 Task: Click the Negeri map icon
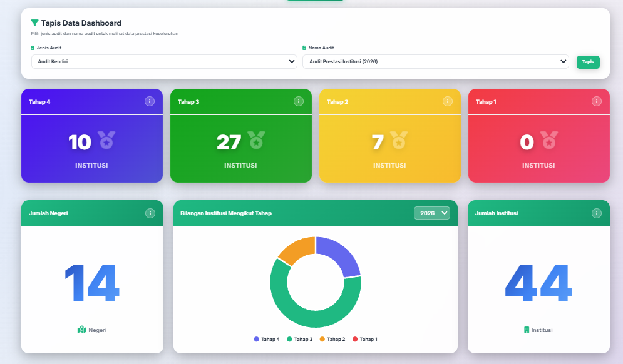(82, 330)
